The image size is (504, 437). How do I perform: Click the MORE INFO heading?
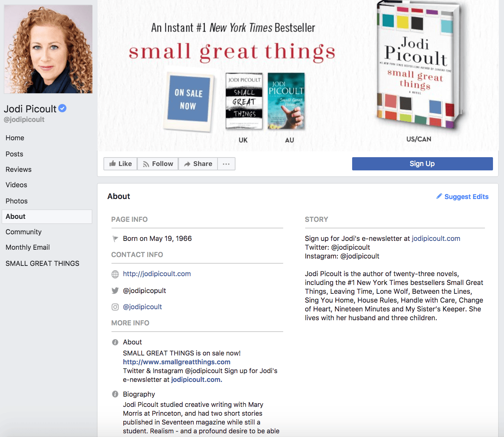tap(130, 323)
